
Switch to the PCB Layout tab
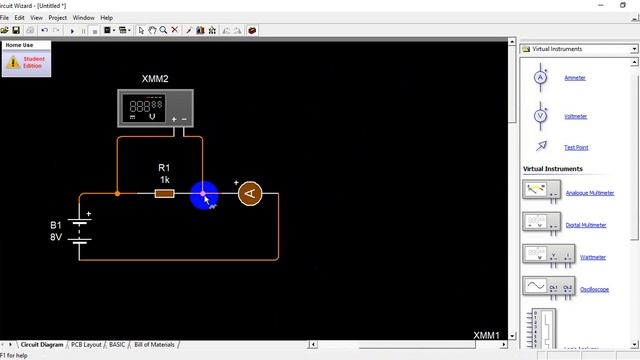coord(86,344)
